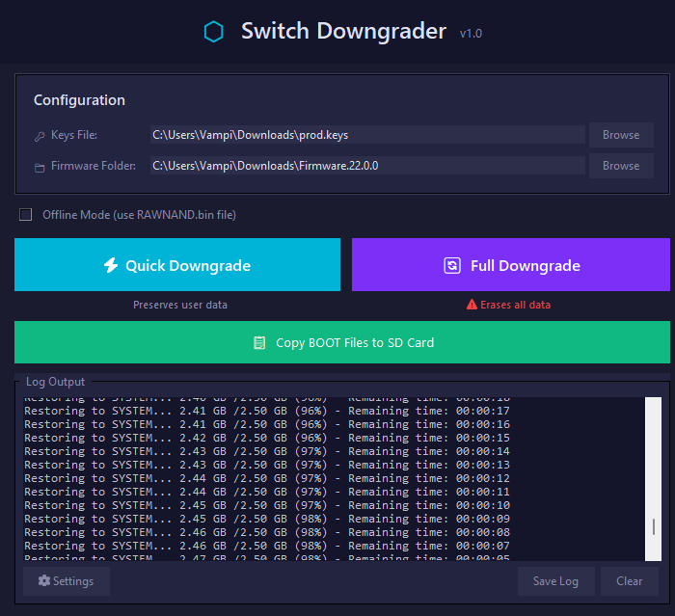Image resolution: width=675 pixels, height=616 pixels.
Task: Click the Firmware Folder path field
Action: coord(367,166)
